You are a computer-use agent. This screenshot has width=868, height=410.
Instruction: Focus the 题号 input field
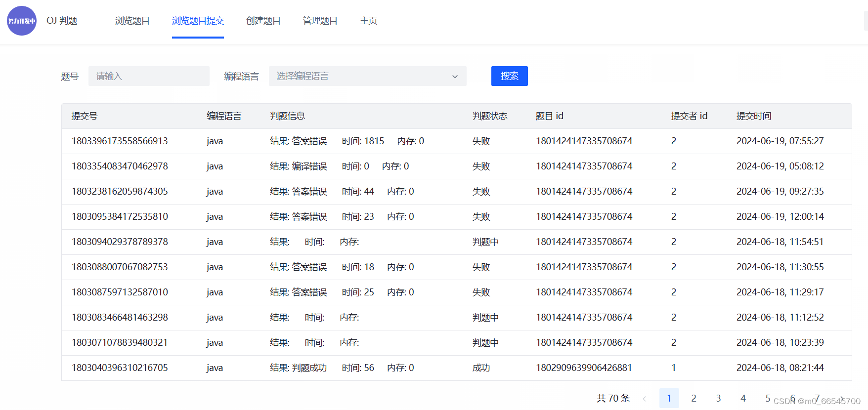pyautogui.click(x=149, y=76)
